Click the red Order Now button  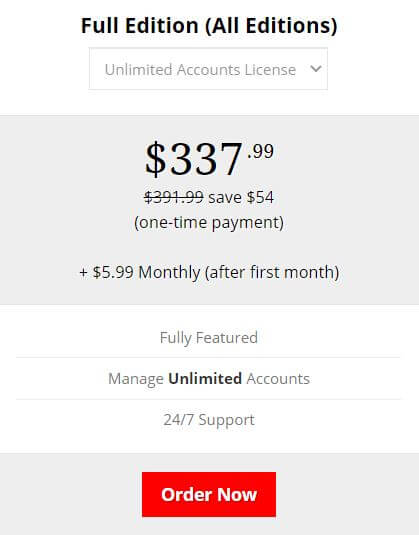coord(209,494)
